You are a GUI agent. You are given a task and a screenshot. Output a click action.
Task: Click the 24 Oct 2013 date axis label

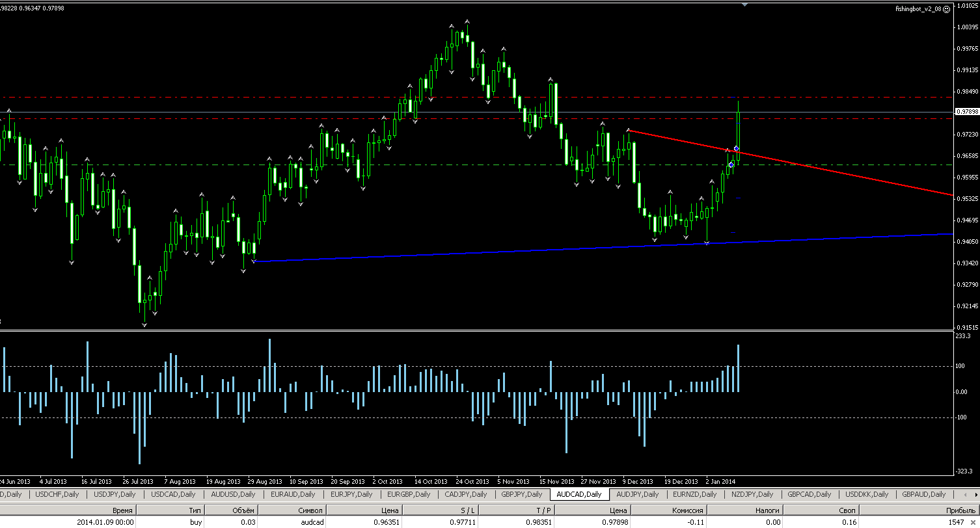point(472,482)
